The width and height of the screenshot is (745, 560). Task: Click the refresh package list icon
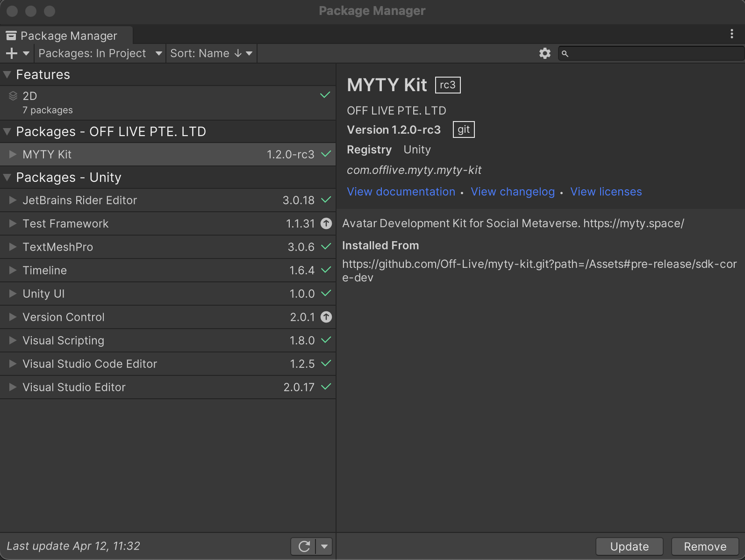coord(304,546)
